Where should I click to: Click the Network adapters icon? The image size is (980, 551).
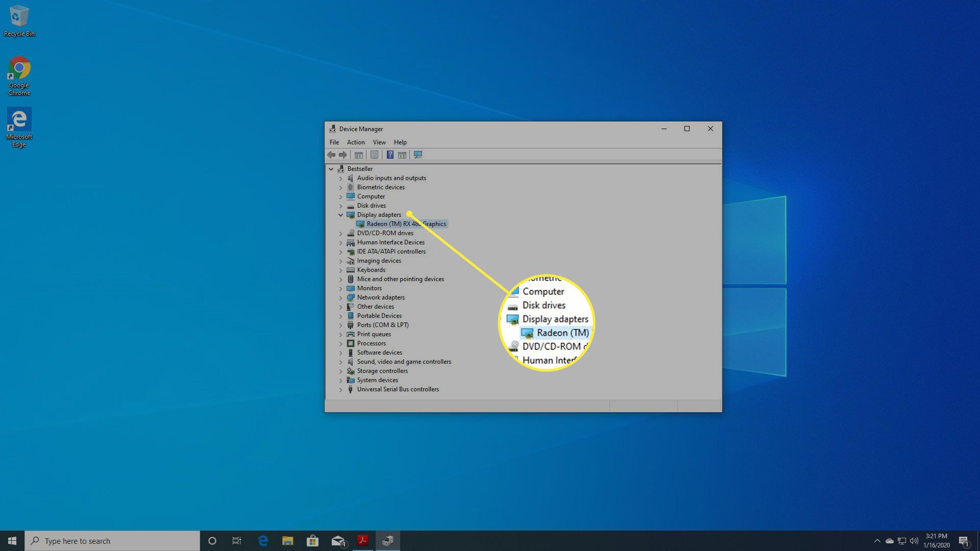[351, 297]
